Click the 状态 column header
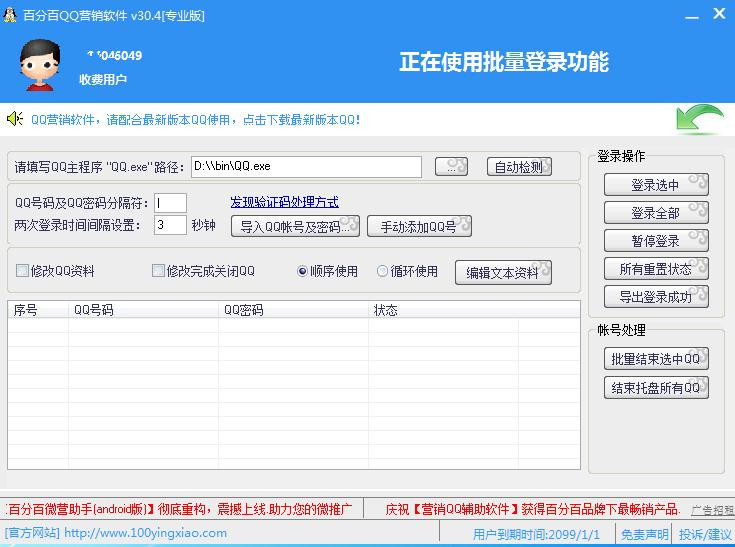The height and width of the screenshot is (547, 735). 443,310
